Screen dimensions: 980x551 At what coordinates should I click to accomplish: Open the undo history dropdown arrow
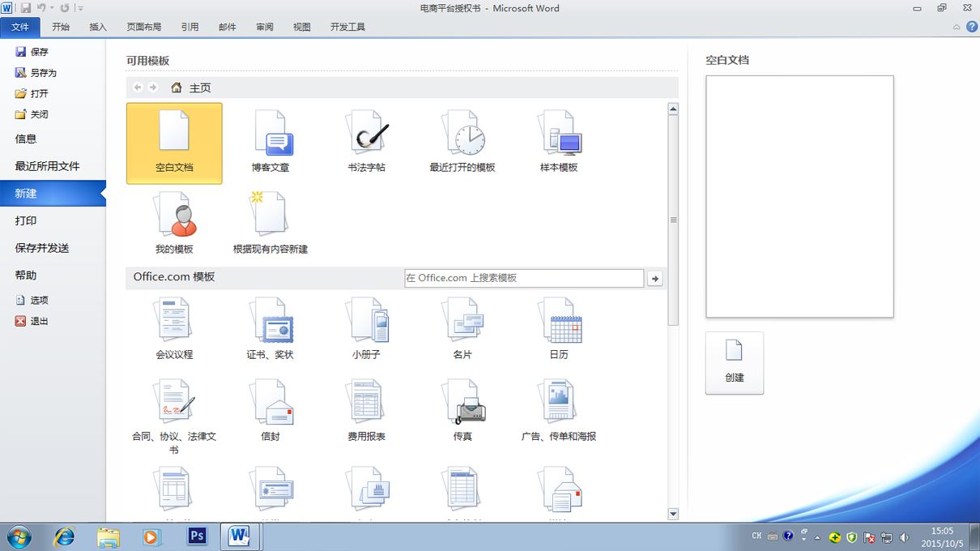[x=52, y=8]
